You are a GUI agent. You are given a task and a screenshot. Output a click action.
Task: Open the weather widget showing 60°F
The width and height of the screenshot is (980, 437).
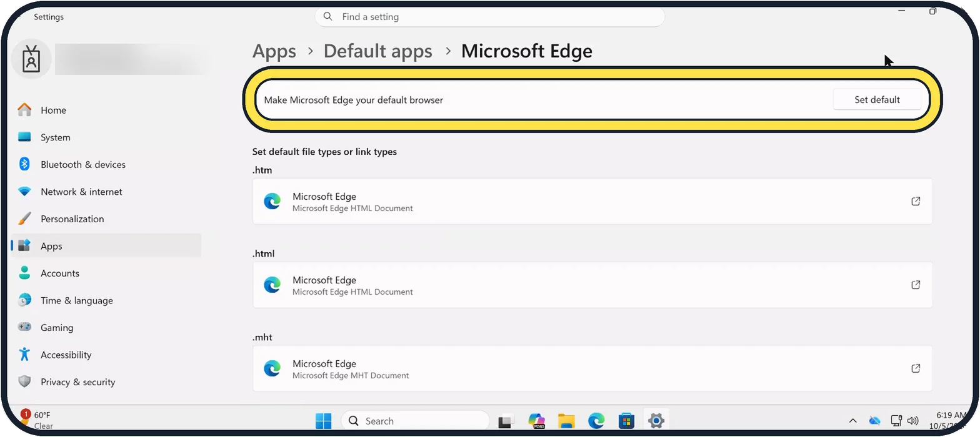click(x=37, y=420)
